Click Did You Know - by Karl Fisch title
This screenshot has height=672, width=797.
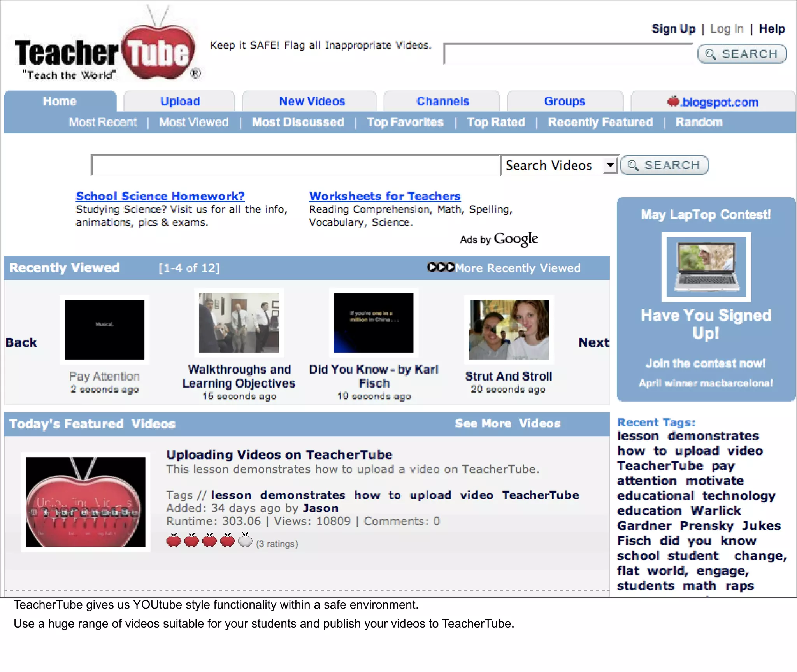pos(374,376)
